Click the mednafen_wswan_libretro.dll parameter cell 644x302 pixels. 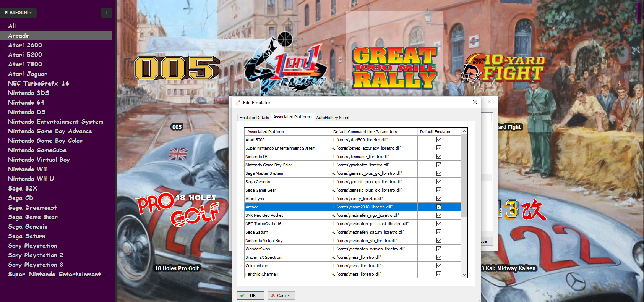(x=374, y=249)
